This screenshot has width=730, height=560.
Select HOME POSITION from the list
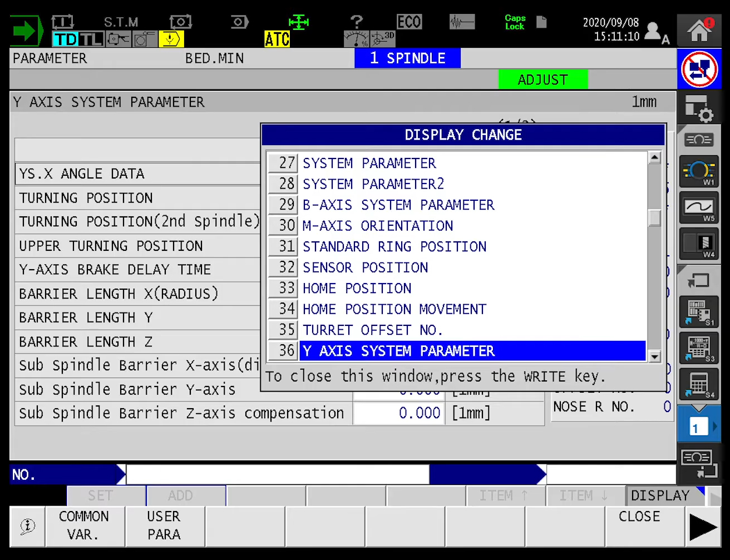pyautogui.click(x=357, y=289)
